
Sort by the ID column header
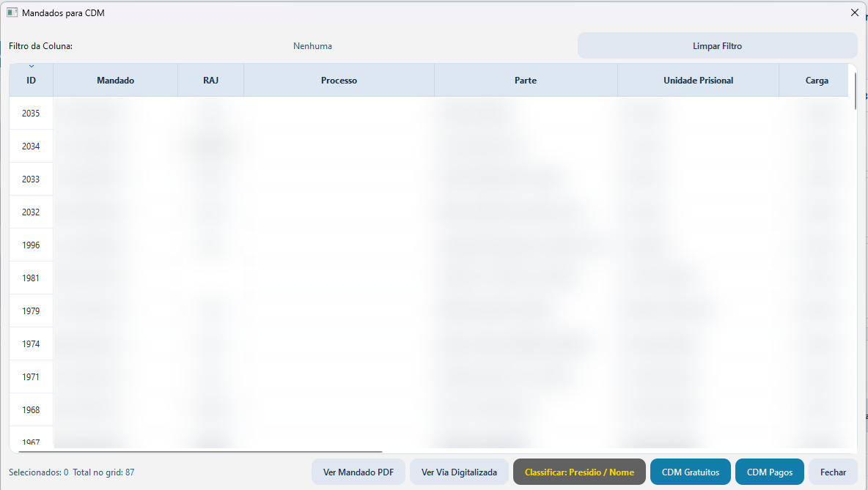(31, 80)
